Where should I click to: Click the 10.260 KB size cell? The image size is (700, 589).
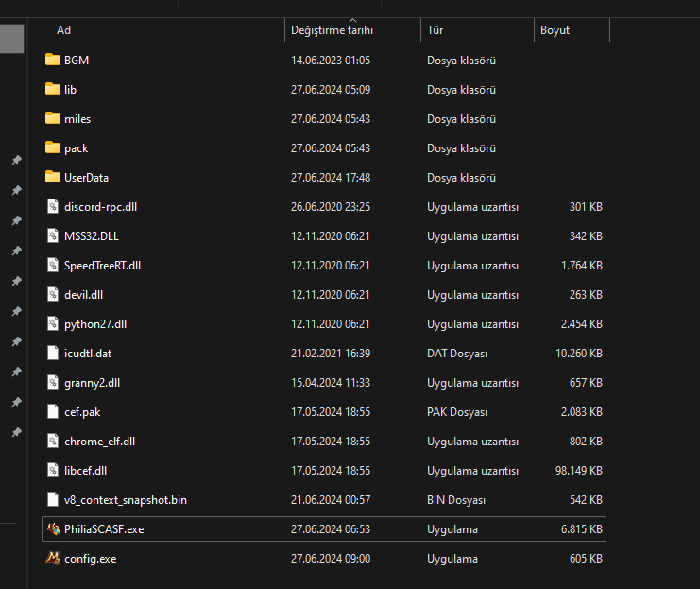(x=578, y=353)
